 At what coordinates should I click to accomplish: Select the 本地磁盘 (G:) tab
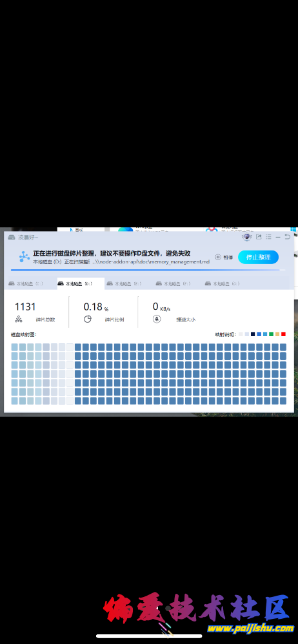pos(223,283)
